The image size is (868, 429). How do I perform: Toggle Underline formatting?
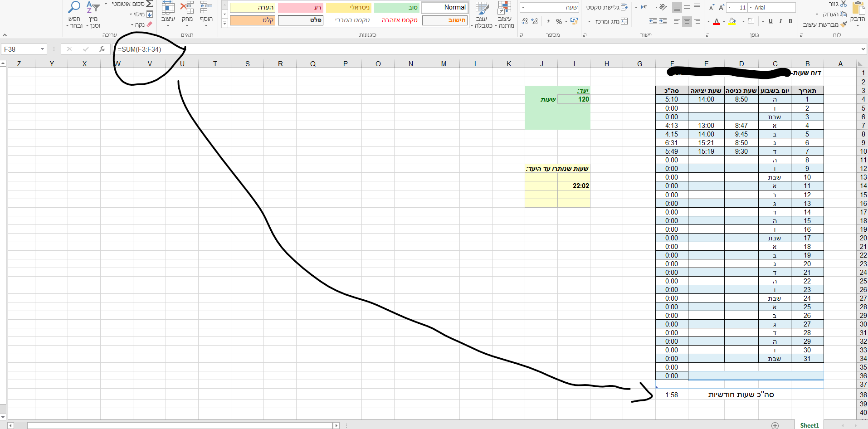pos(770,21)
